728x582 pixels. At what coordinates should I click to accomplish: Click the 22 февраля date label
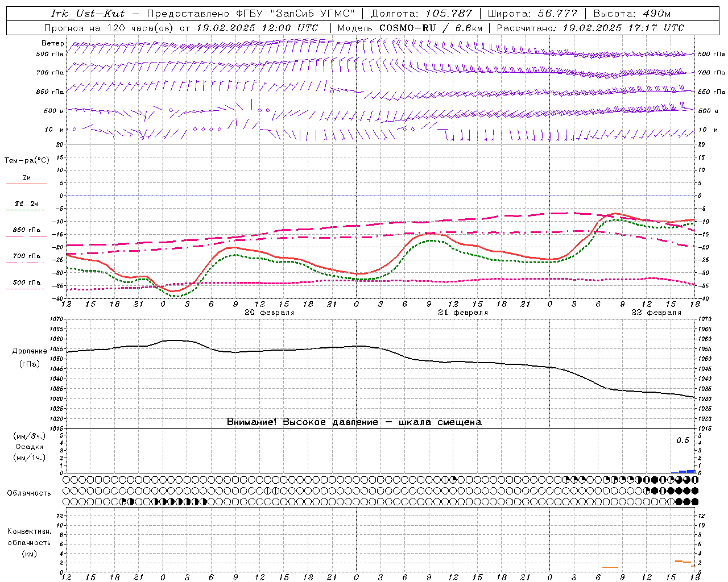(x=656, y=313)
